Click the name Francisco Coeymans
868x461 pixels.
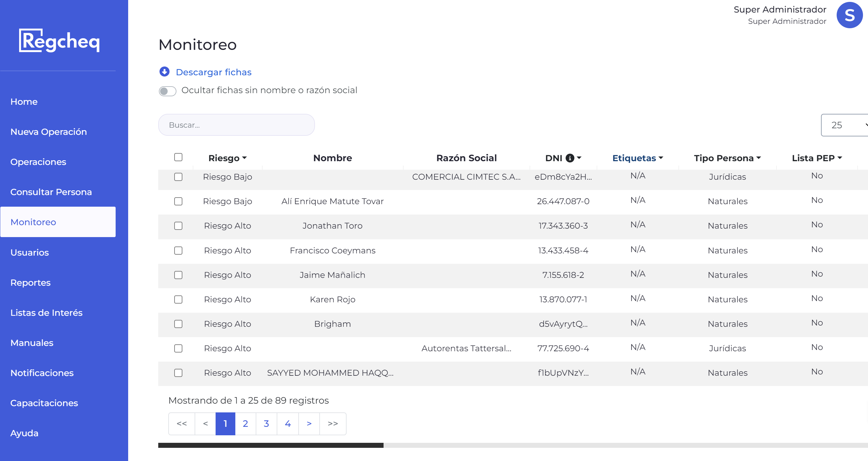[332, 250]
